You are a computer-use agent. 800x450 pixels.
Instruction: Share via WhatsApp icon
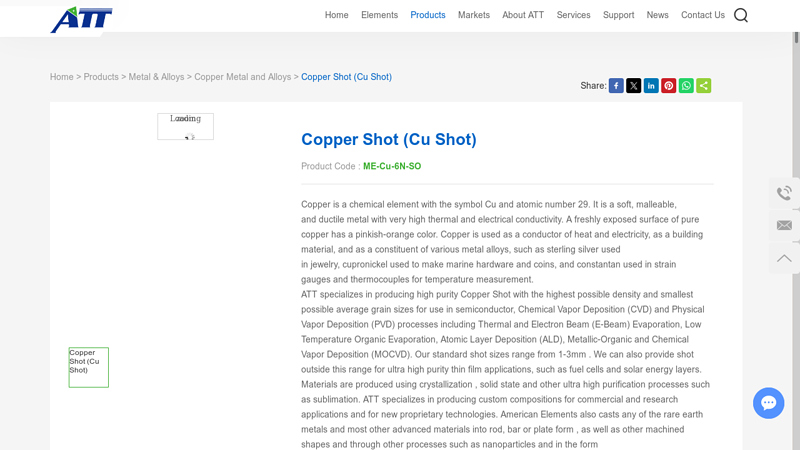click(x=686, y=86)
